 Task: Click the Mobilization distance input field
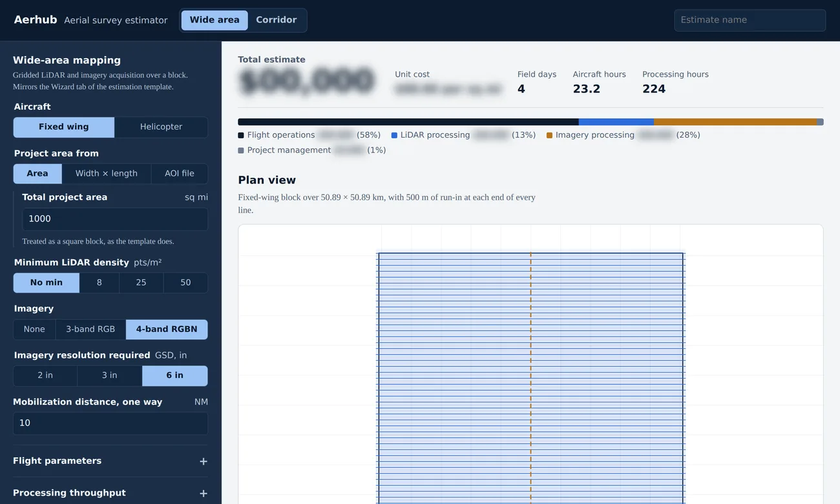coord(110,423)
